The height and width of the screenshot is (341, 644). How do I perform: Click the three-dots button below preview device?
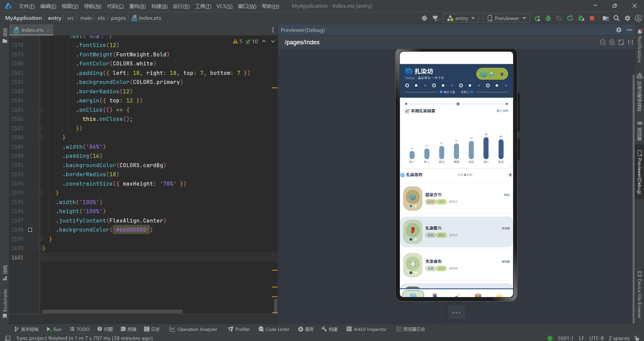tap(456, 312)
